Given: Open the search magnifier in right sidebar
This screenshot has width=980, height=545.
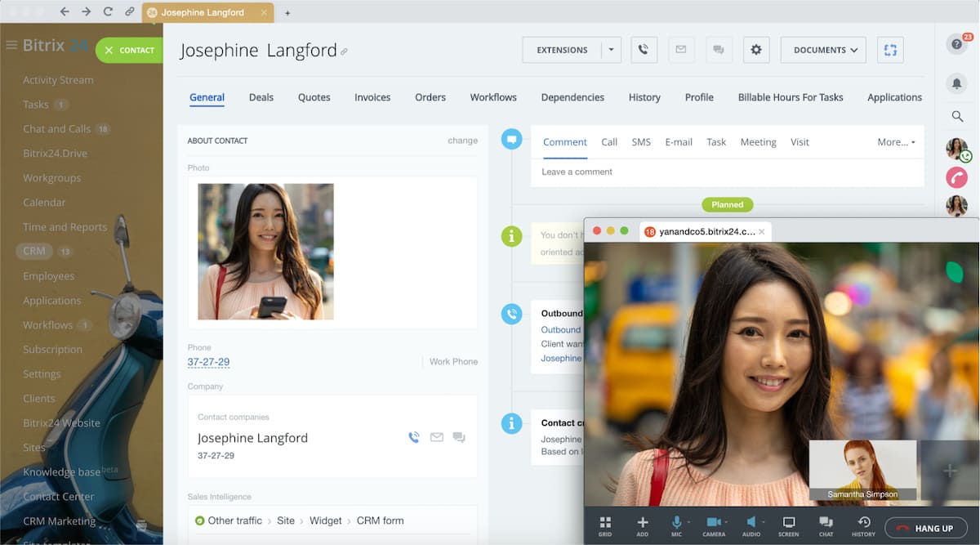Looking at the screenshot, I should click(957, 117).
